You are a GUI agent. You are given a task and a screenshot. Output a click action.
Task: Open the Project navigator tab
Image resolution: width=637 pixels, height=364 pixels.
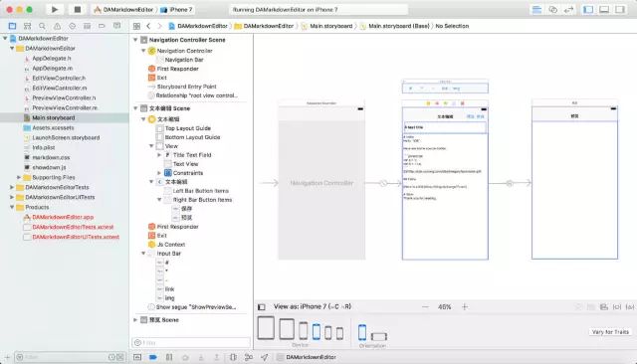click(x=12, y=26)
